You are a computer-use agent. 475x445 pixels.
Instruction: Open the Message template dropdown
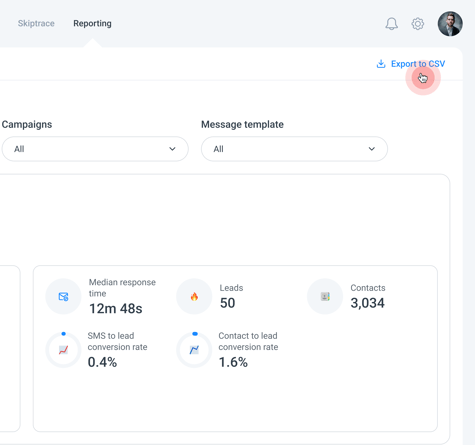point(294,149)
